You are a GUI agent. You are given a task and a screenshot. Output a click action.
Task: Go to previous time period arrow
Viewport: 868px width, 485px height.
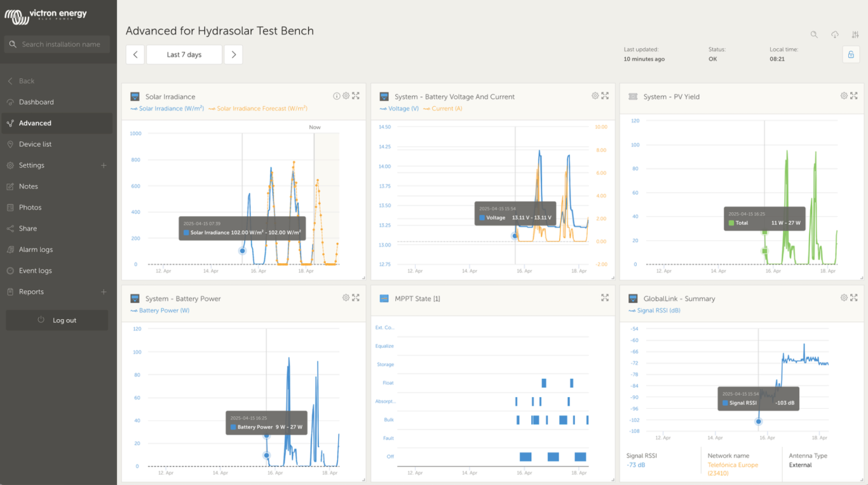click(x=135, y=55)
